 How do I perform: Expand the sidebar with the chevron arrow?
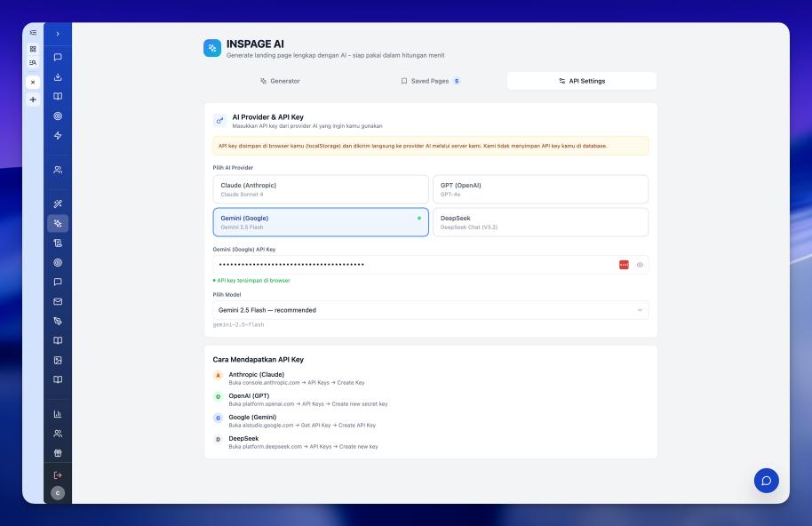pos(58,34)
